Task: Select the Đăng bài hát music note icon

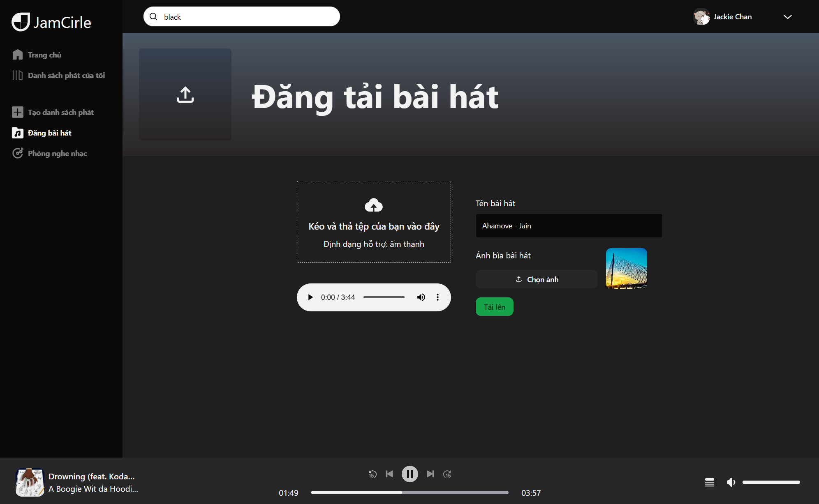Action: (17, 133)
